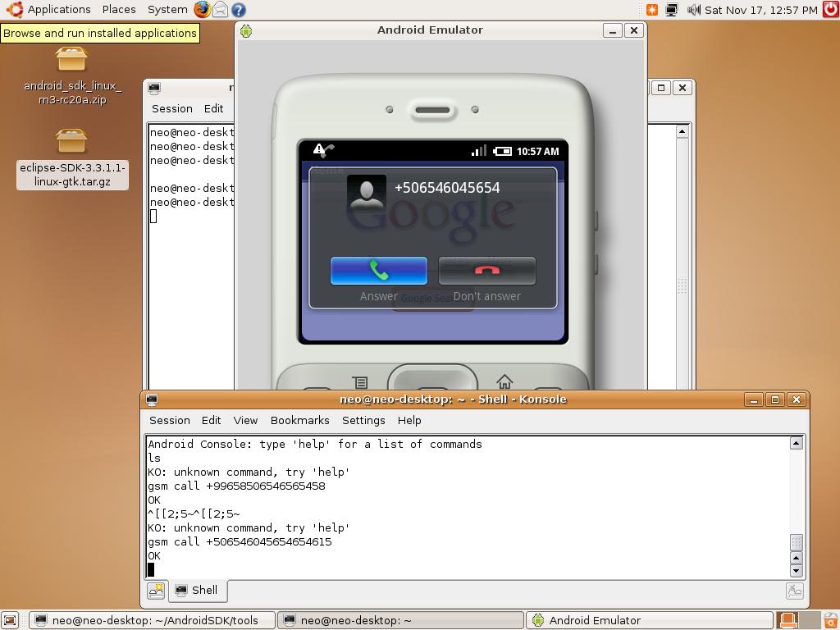
Task: Click the battery indicator on phone
Action: point(502,152)
